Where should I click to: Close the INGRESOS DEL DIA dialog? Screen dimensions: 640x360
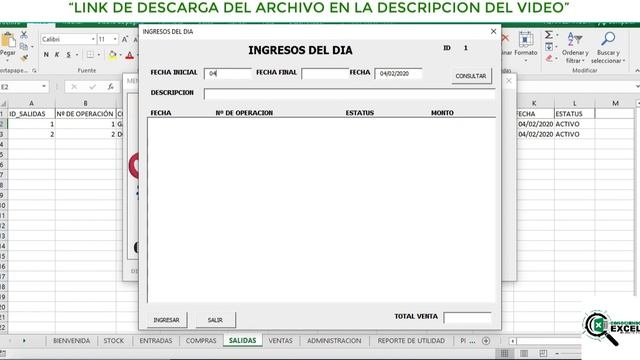pyautogui.click(x=493, y=31)
